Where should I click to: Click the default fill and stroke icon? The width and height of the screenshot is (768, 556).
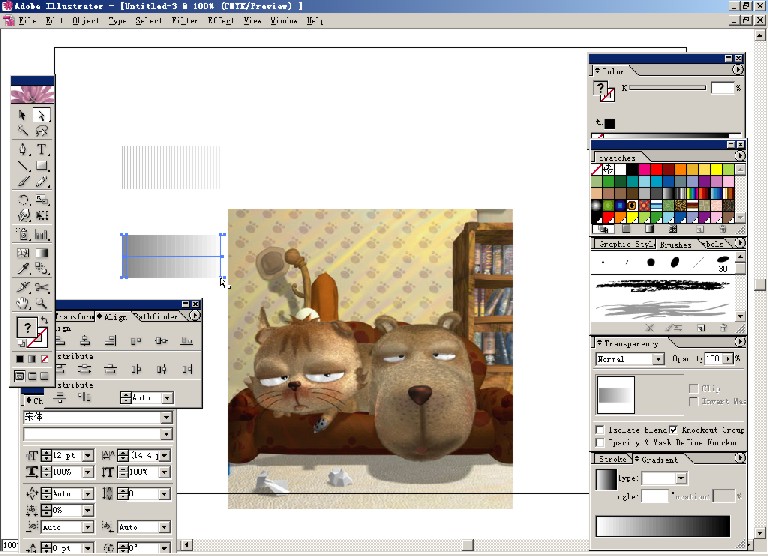(x=21, y=342)
